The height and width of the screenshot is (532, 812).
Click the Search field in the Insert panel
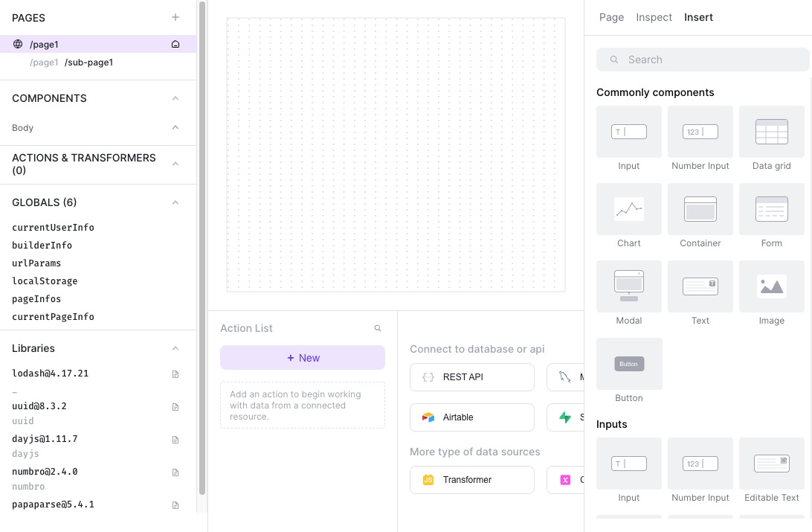coord(702,59)
